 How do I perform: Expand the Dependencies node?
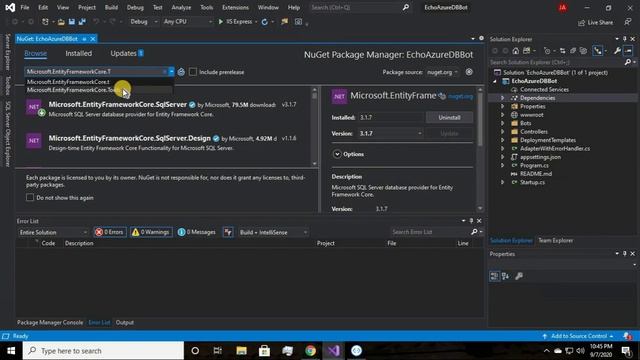click(502, 98)
